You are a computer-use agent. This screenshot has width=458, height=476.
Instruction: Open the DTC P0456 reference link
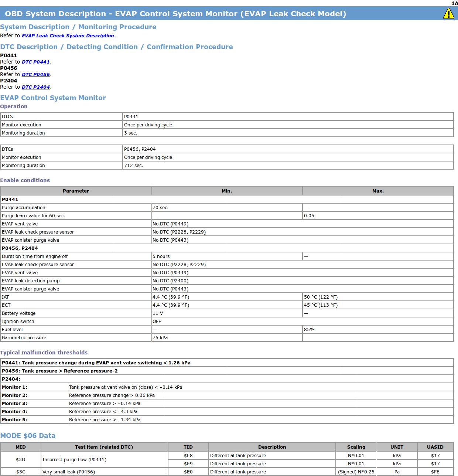coord(35,75)
